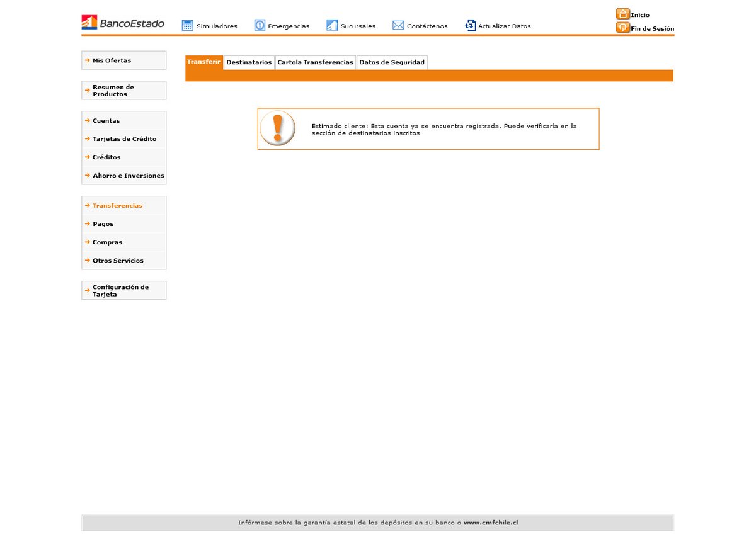This screenshot has height=537, width=756.
Task: Open Resumen de Productos
Action: pyautogui.click(x=124, y=91)
